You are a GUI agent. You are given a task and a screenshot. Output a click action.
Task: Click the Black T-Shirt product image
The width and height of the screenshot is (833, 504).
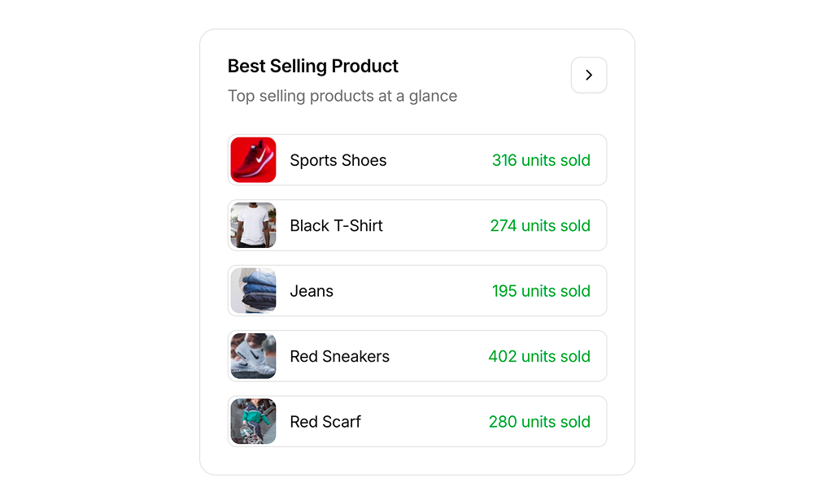click(253, 225)
